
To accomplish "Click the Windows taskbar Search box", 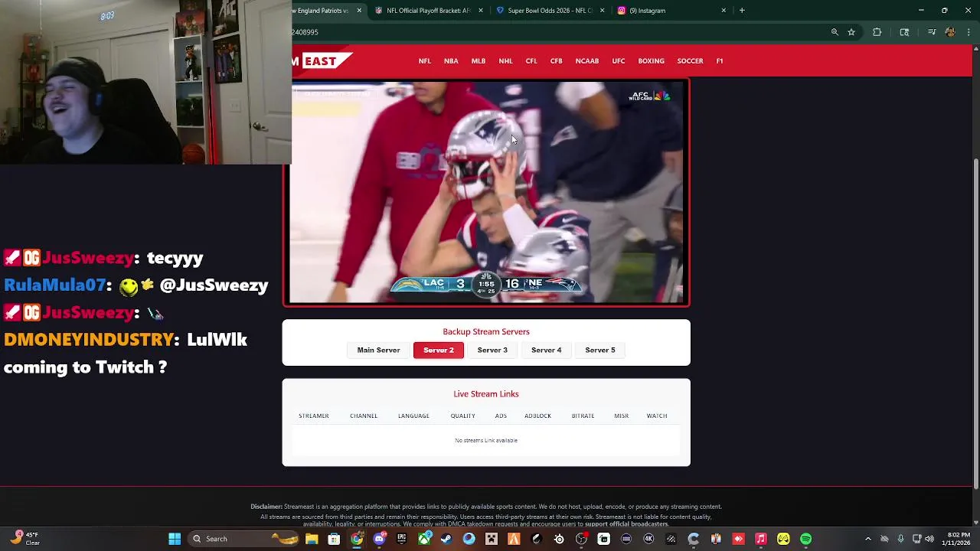I will [x=243, y=539].
